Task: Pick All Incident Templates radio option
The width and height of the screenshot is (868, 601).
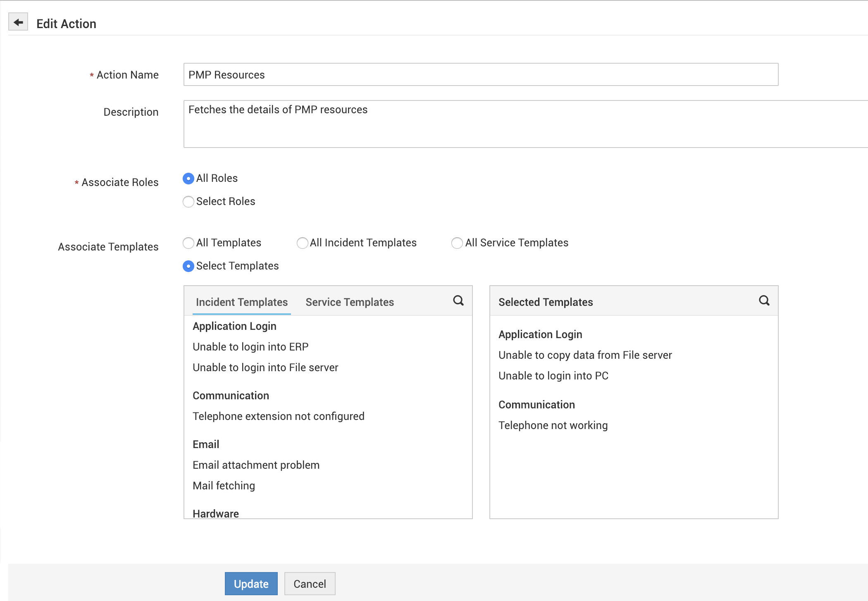Action: click(x=303, y=243)
